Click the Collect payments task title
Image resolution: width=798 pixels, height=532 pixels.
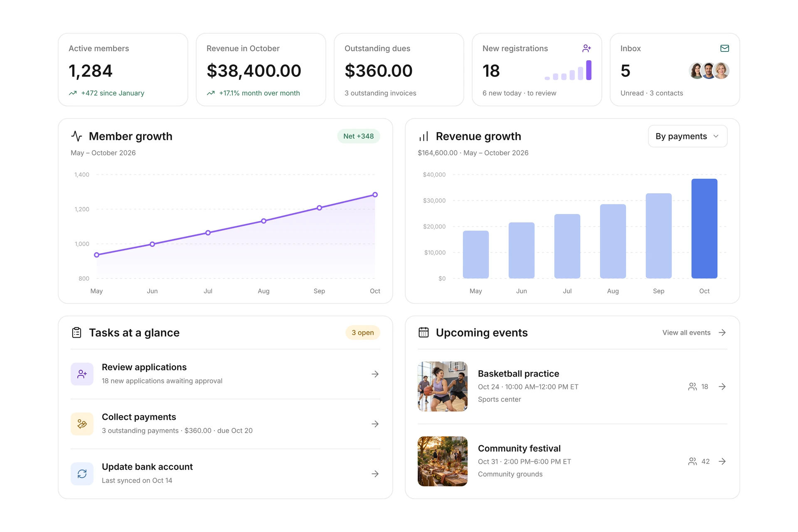click(x=139, y=417)
